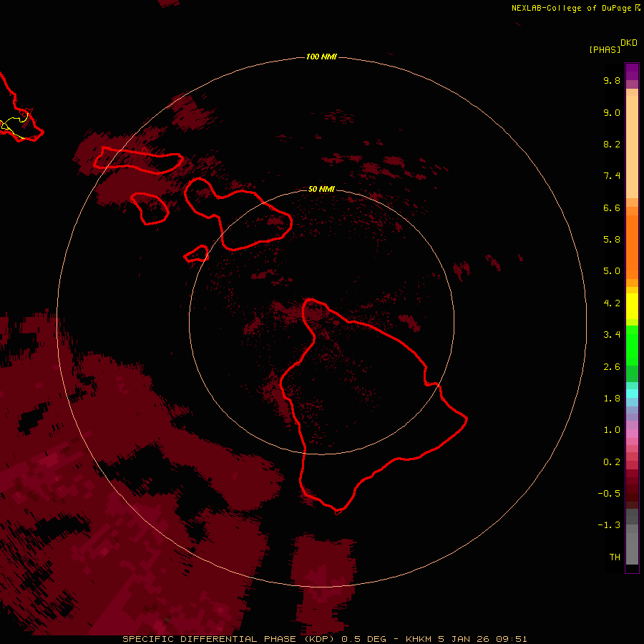644x644 pixels.
Task: Pick the yellow legend color band
Action: [632, 306]
